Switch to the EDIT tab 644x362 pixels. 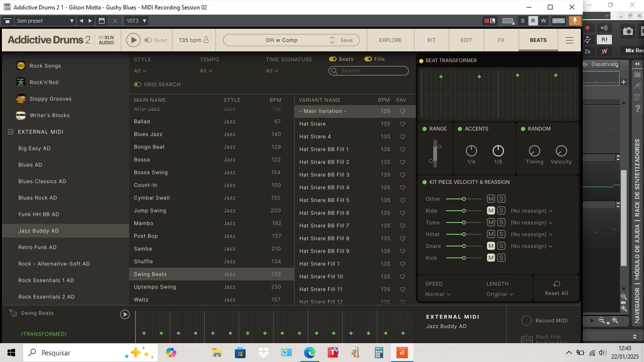(466, 40)
